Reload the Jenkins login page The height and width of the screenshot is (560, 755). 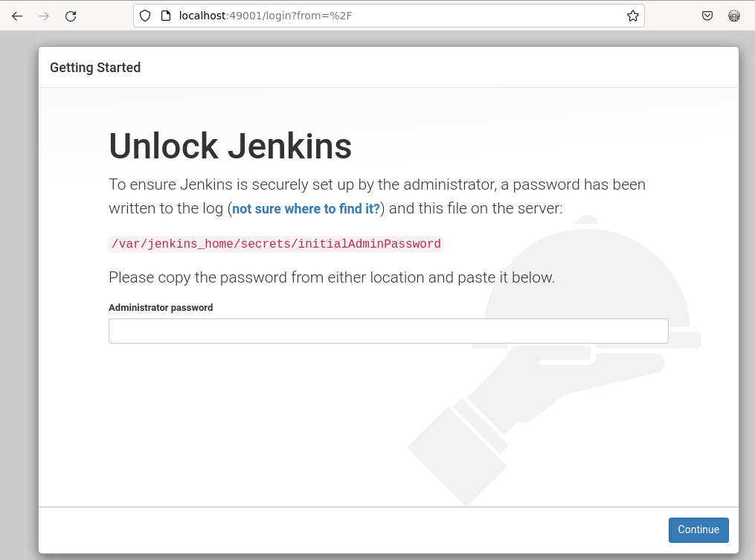point(71,16)
